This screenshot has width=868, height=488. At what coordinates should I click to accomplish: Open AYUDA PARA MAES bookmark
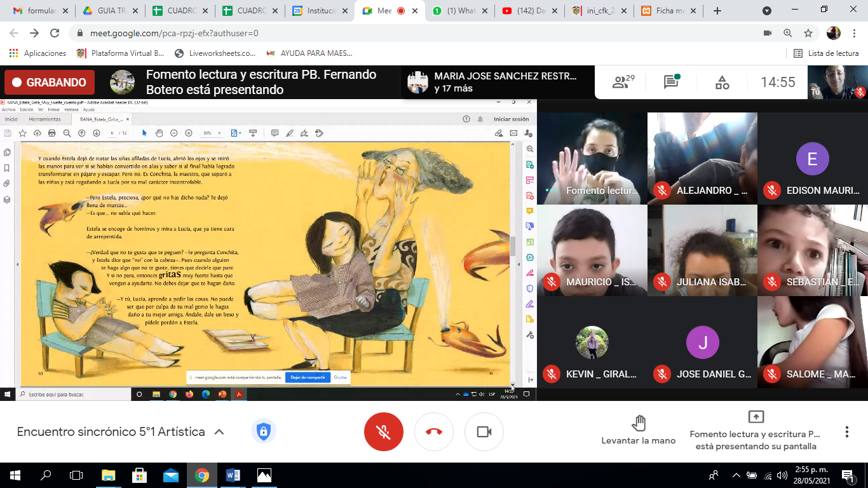309,53
